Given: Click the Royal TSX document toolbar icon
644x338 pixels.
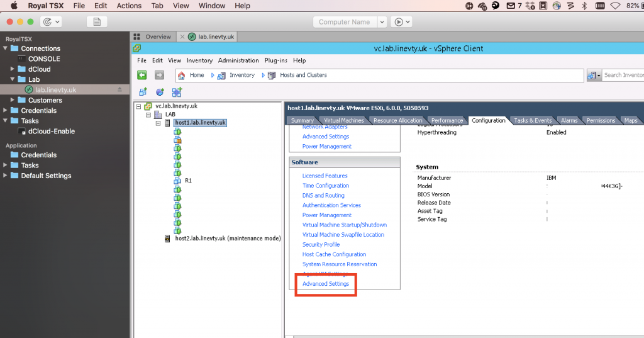Looking at the screenshot, I should coord(97,22).
